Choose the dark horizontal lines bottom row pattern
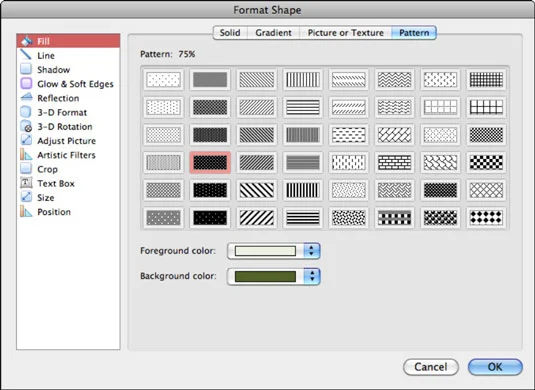 (303, 218)
